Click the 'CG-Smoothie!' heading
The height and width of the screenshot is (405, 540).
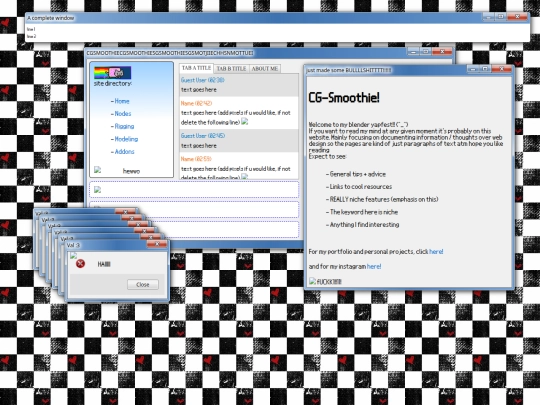click(344, 97)
